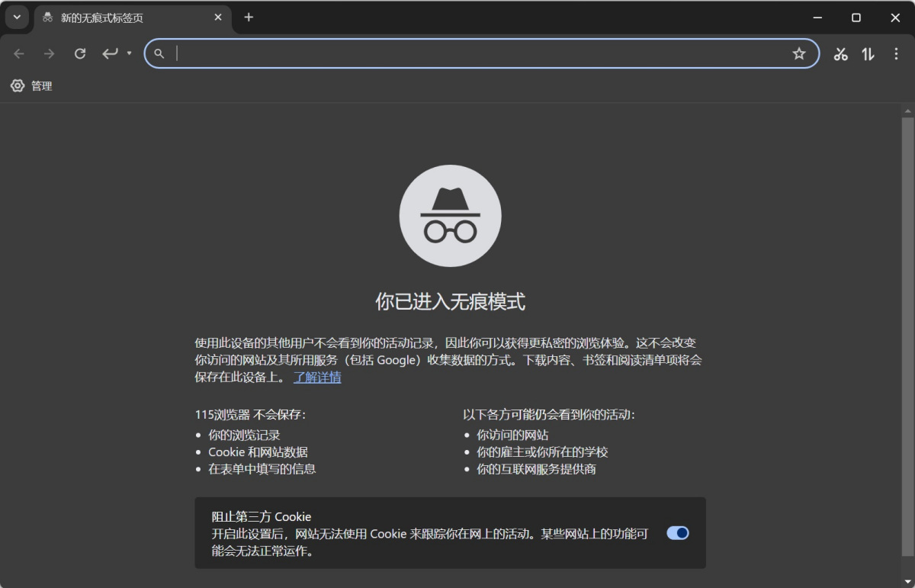This screenshot has width=915, height=588.
Task: Bookmark this page with the star icon
Action: (798, 53)
